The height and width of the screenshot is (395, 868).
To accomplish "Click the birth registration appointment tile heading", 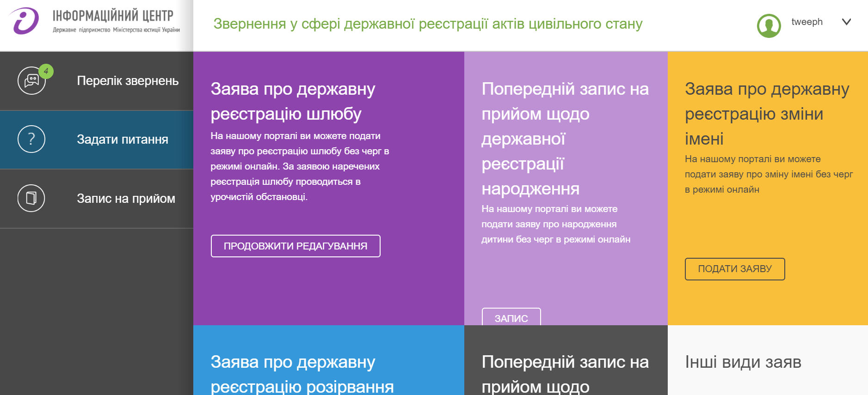I will point(565,139).
